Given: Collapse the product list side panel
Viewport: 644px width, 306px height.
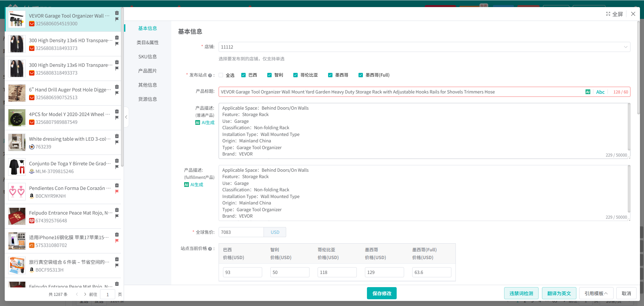Looking at the screenshot, I should point(126,117).
